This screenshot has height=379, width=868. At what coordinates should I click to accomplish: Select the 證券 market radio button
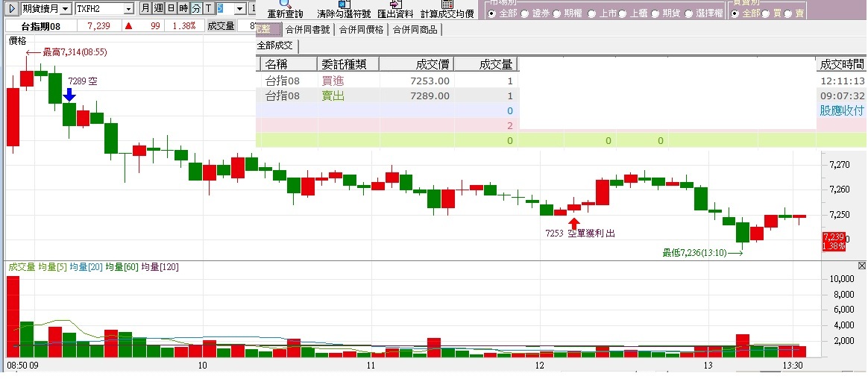523,13
